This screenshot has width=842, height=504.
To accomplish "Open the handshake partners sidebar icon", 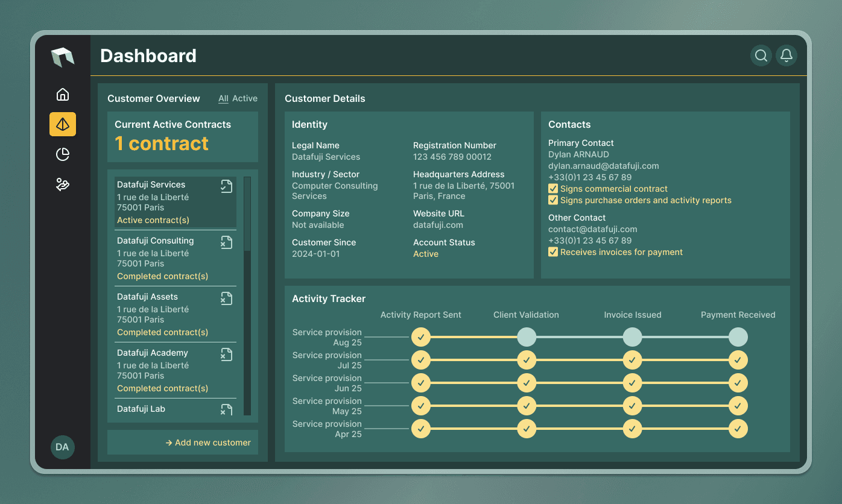I will [63, 184].
